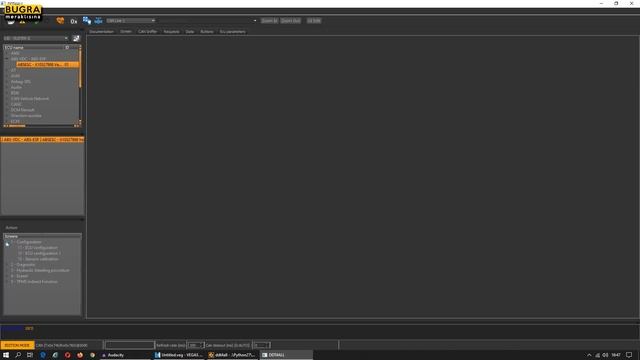Click the blue screens toolbar icon

tap(87, 20)
